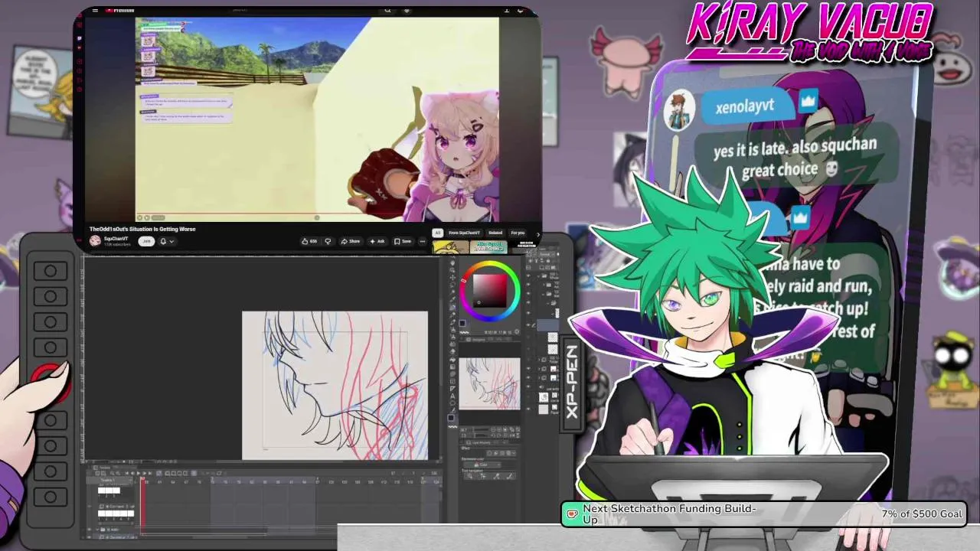Click the drawing canvas sketch
The image size is (980, 551).
[x=335, y=385]
